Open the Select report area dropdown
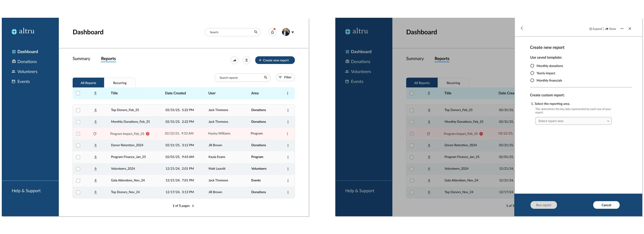644x234 pixels. (573, 121)
